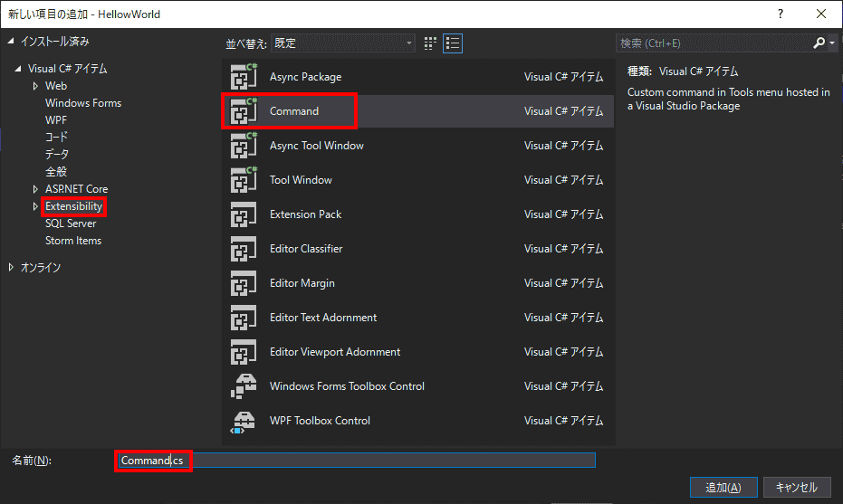Select the 'Editor Text Adornment' template name

(323, 318)
